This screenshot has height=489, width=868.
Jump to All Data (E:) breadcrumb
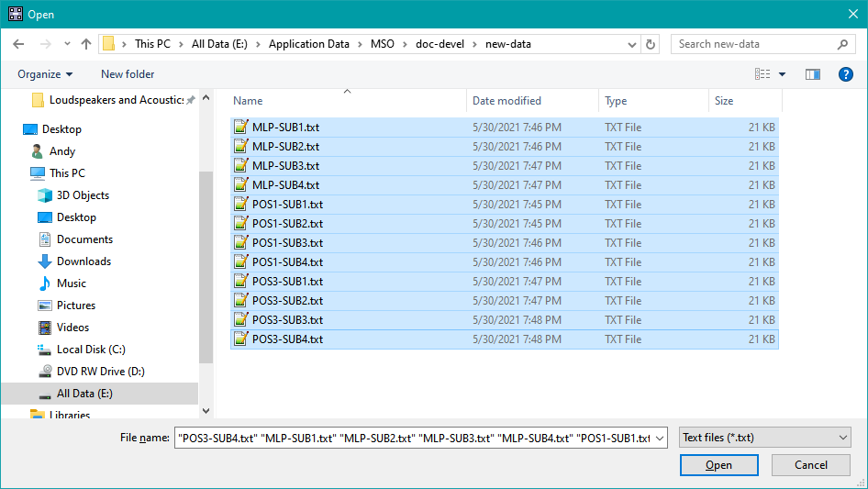[219, 44]
